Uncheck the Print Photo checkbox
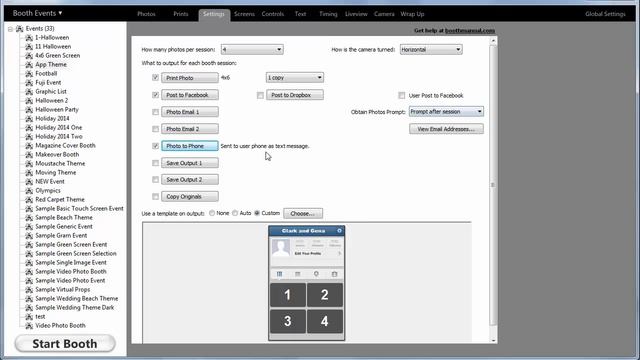The height and width of the screenshot is (360, 640). tap(156, 78)
